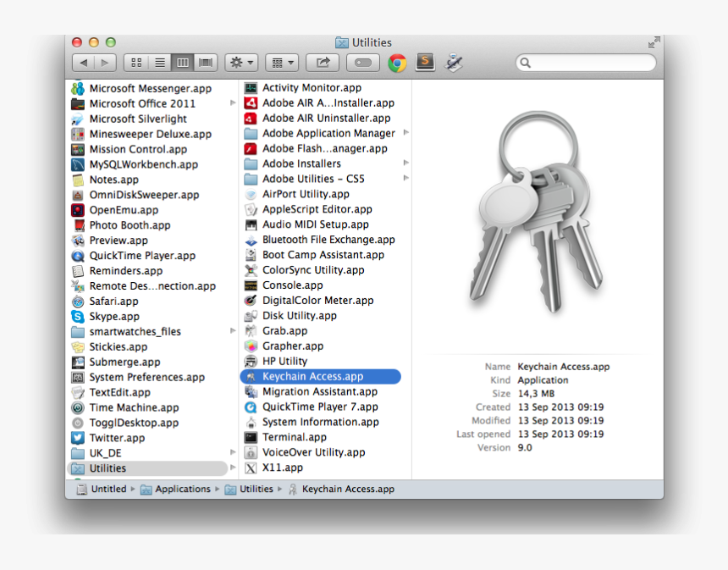Select the Adobe Flash manager app icon

click(251, 149)
